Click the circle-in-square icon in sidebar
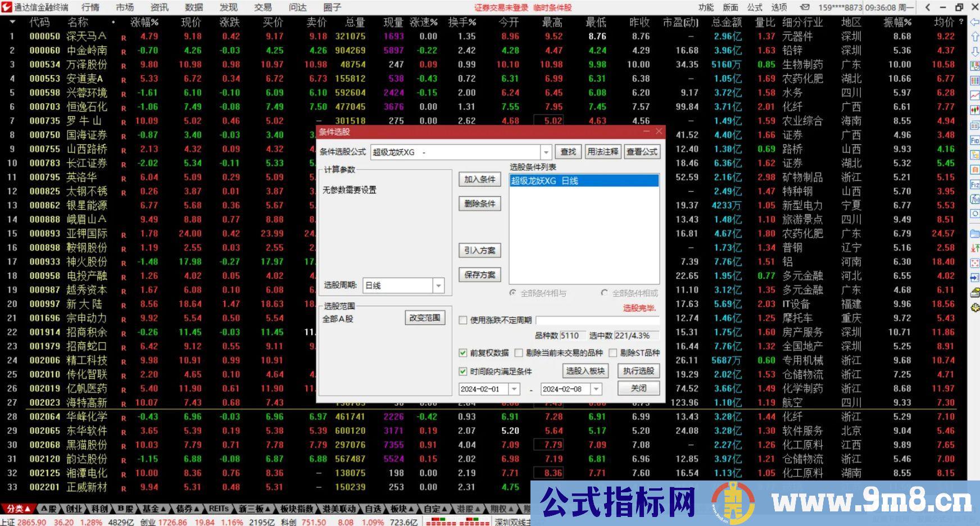The width and height of the screenshot is (980, 526). [x=975, y=214]
